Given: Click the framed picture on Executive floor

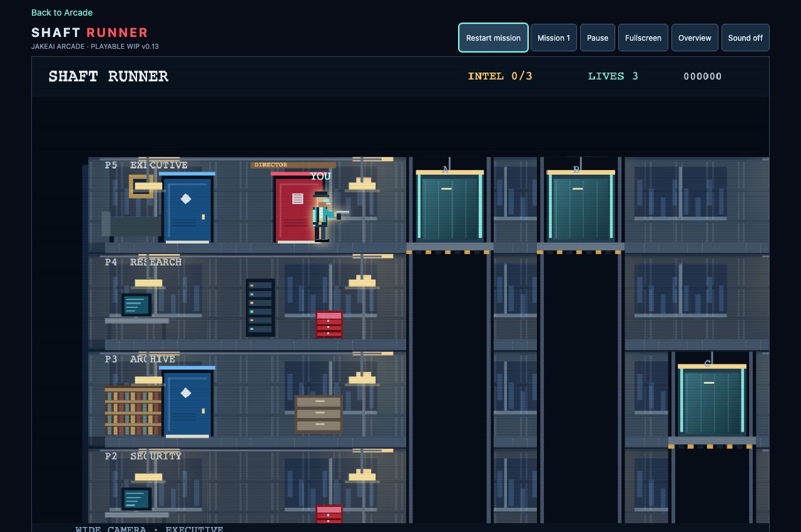Looking at the screenshot, I should [141, 186].
